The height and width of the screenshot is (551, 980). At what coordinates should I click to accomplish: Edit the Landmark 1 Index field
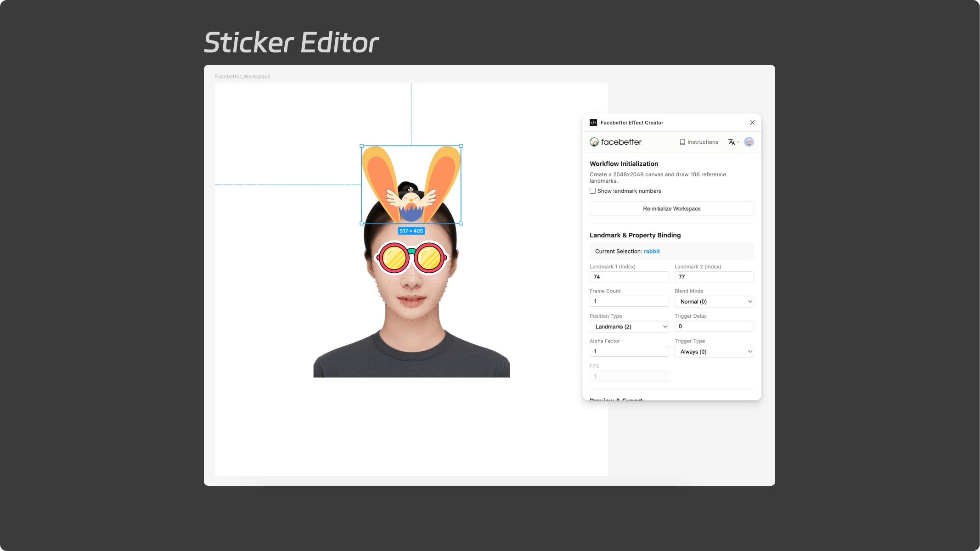(629, 276)
